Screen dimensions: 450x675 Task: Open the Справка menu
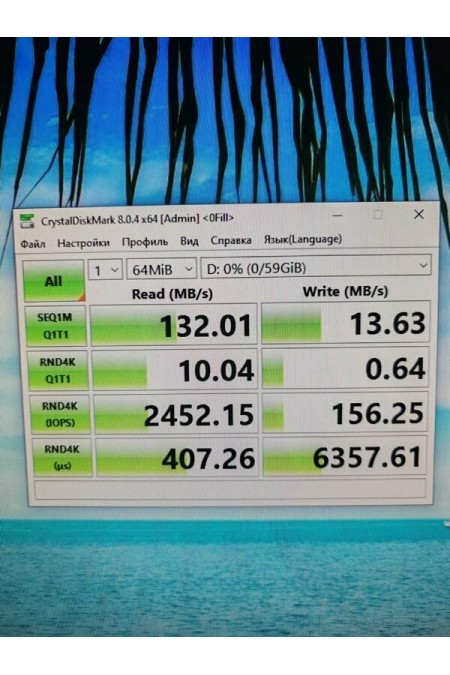coord(231,240)
